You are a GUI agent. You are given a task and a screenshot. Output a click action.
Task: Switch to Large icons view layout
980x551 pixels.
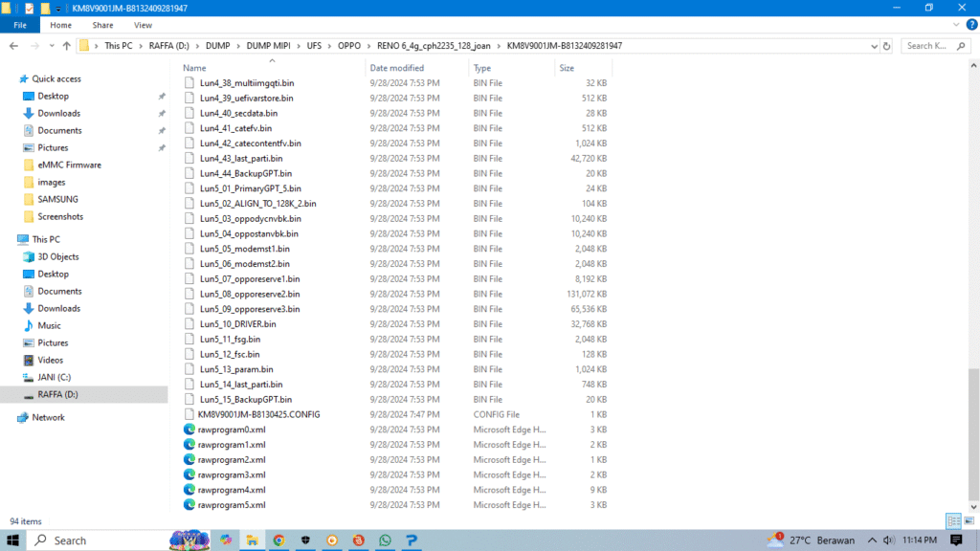[x=969, y=520]
